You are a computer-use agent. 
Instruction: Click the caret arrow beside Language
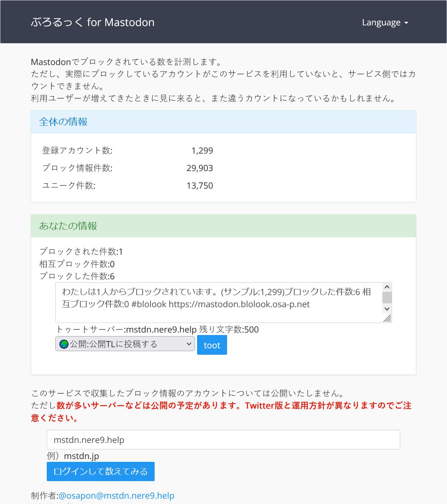[406, 23]
